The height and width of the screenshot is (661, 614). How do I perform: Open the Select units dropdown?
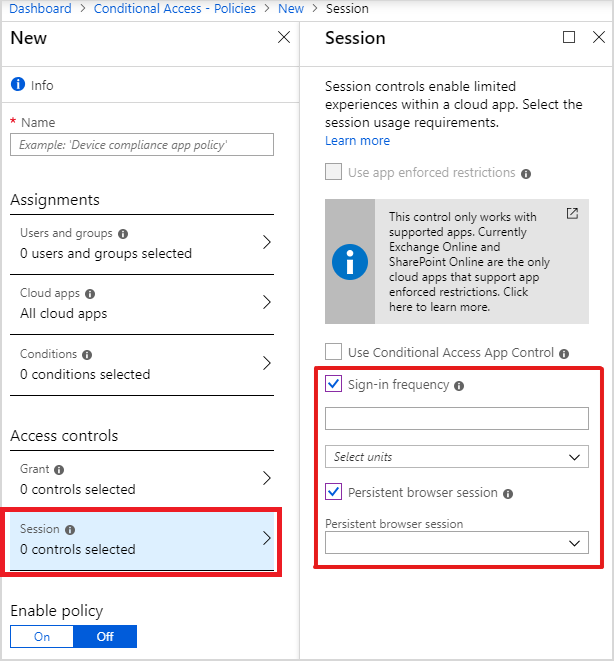click(x=457, y=457)
